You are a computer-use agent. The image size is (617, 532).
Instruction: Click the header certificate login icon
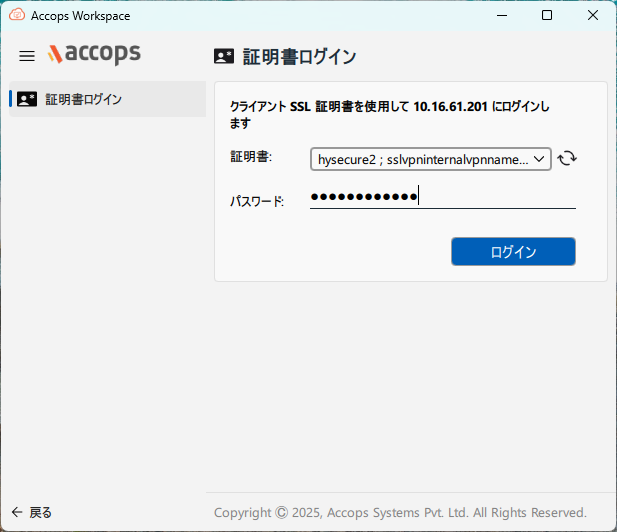coord(224,56)
